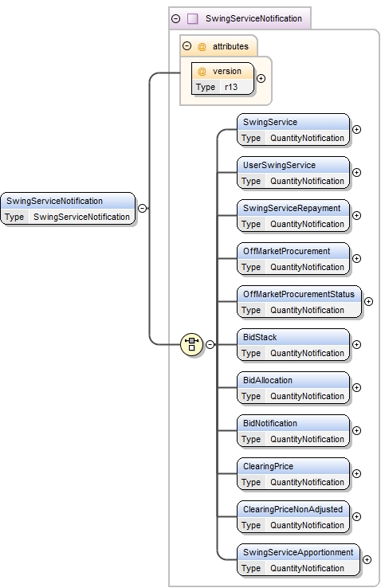This screenshot has height=588, width=381.
Task: Select the BidNotification element name
Action: [270, 423]
